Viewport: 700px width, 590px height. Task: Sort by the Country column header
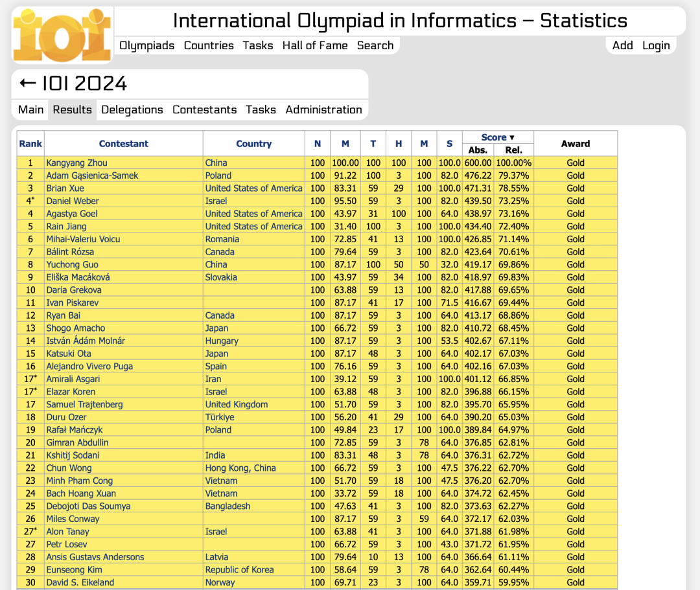[x=254, y=144]
